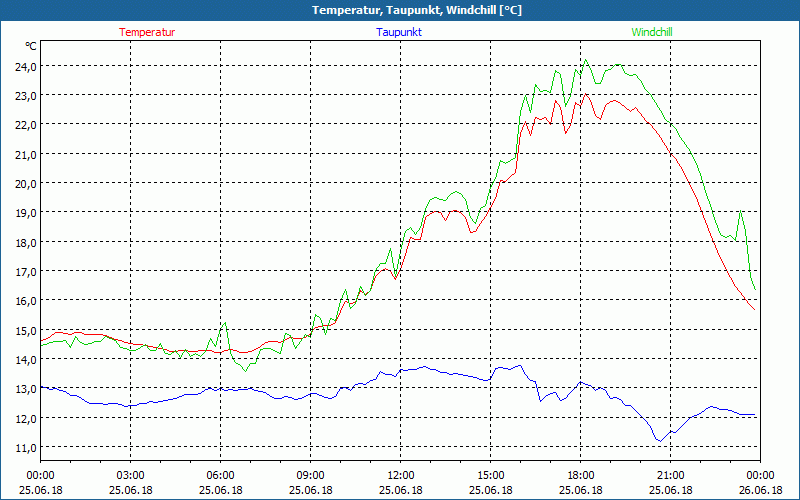Click the red Temperatur legend label
The width and height of the screenshot is (800, 500).
pos(147,32)
